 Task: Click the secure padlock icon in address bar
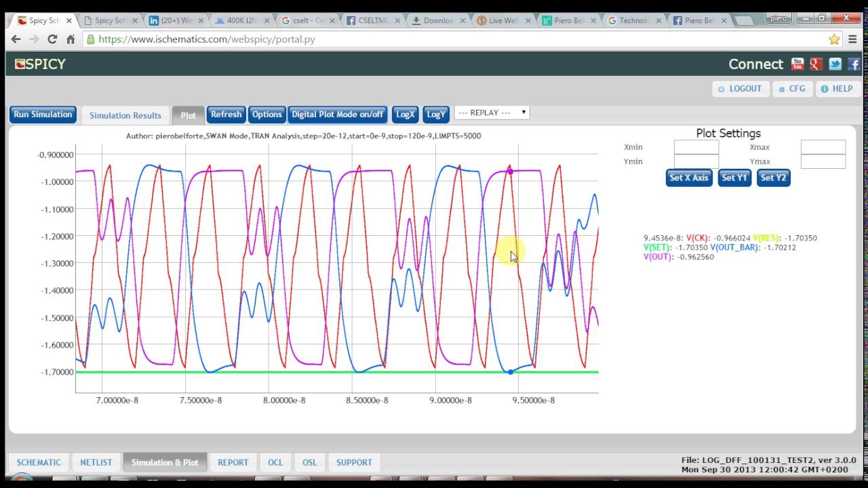click(x=90, y=39)
